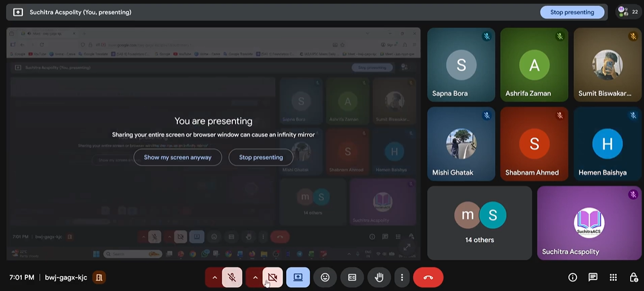Click the infinity mirror warning message text
Viewport: 644px width, 291px height.
click(x=214, y=135)
